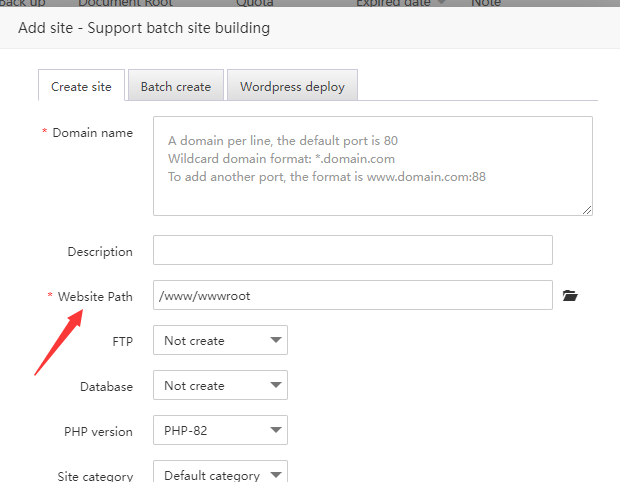Expand the Site category dropdown
This screenshot has height=482, width=620.
220,474
